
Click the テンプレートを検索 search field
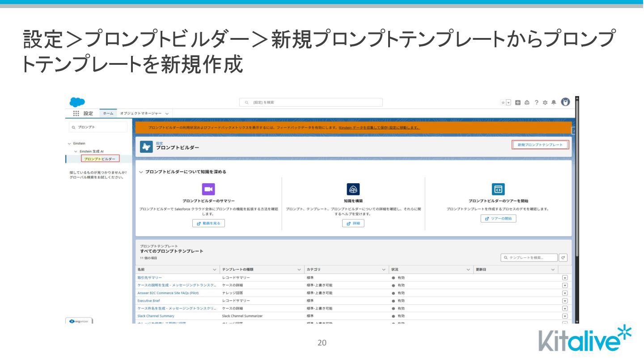[x=529, y=257]
